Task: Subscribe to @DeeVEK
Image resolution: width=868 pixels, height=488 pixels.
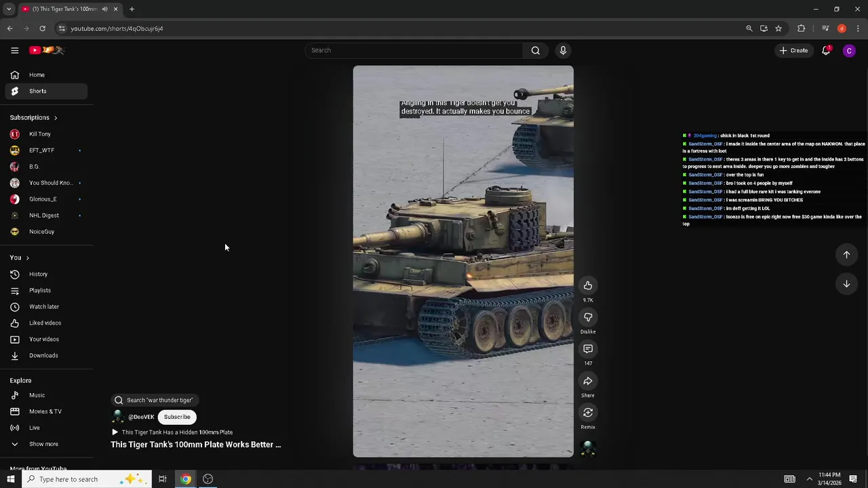Action: pyautogui.click(x=177, y=417)
